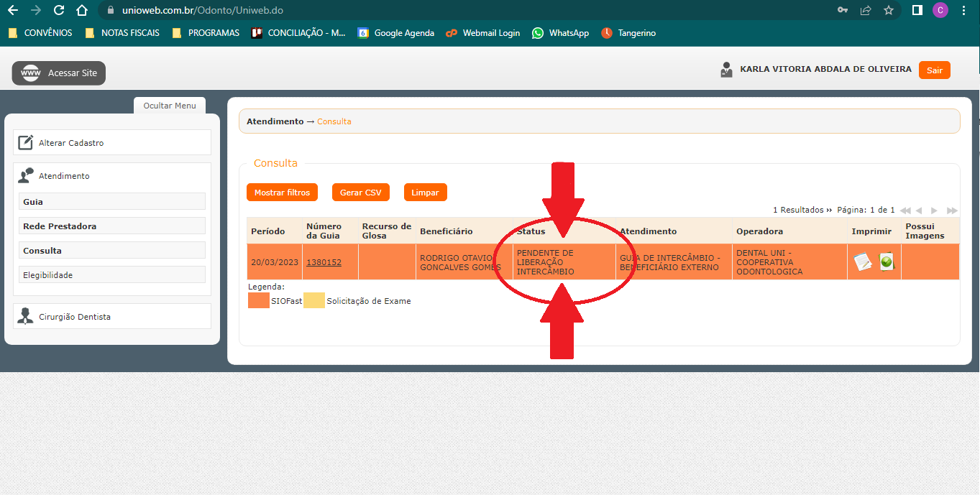Viewport: 980px width, 495px height.
Task: Click the Tangerino bookmark icon
Action: [607, 33]
